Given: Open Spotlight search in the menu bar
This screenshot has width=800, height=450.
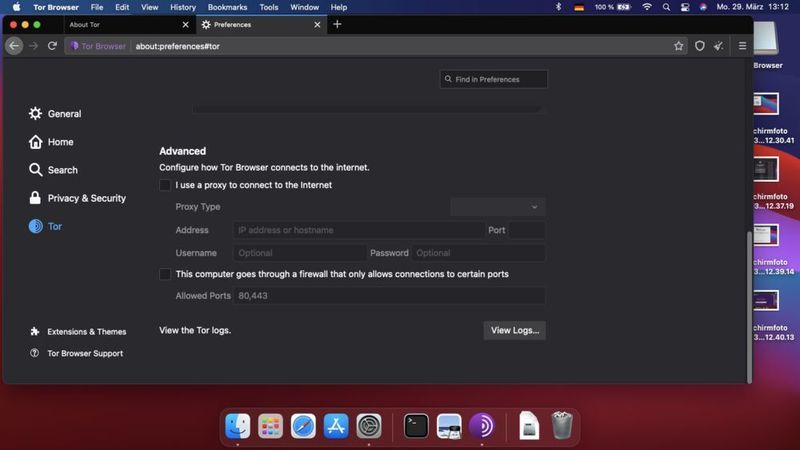Looking at the screenshot, I should (666, 7).
